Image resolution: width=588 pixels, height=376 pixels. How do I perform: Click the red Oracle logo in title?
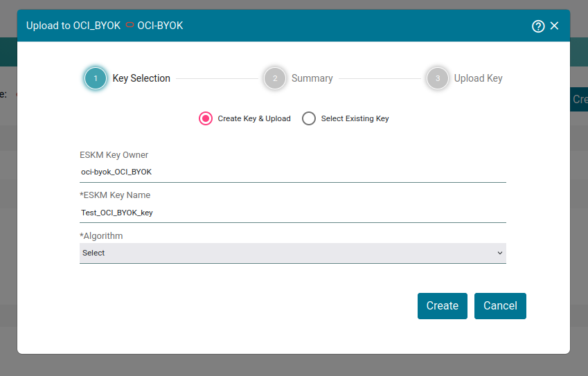130,25
